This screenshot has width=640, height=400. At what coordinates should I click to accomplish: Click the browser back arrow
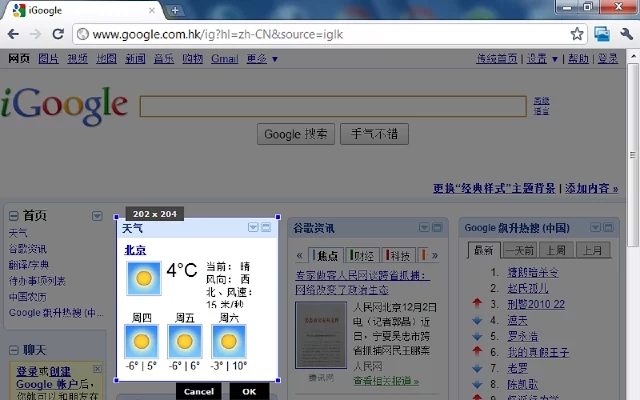point(14,34)
